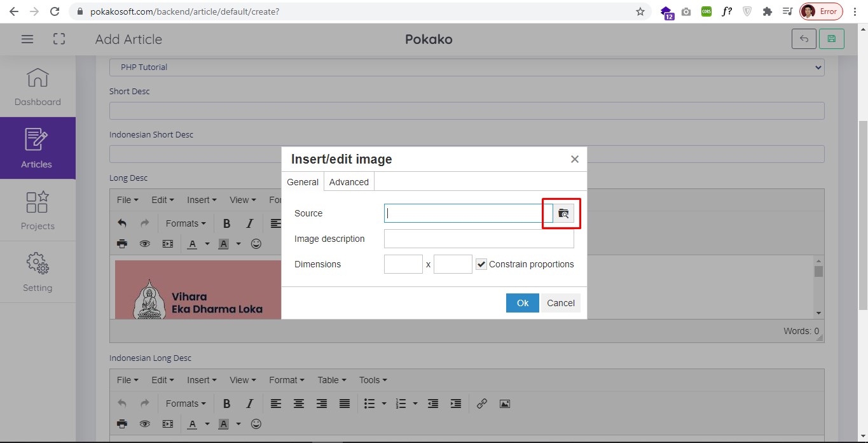Switch to the Advanced tab
The width and height of the screenshot is (868, 443).
click(348, 182)
